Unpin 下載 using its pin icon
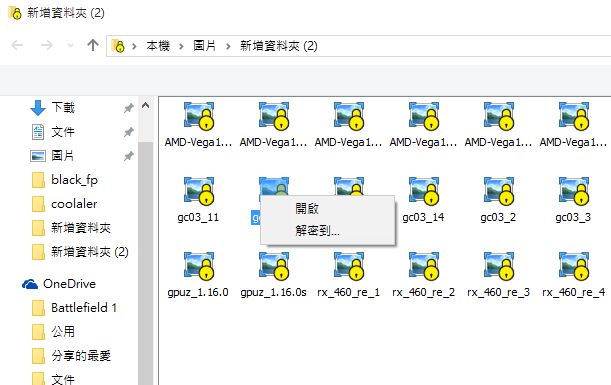Screen dimensions: 611x385 click(x=129, y=108)
